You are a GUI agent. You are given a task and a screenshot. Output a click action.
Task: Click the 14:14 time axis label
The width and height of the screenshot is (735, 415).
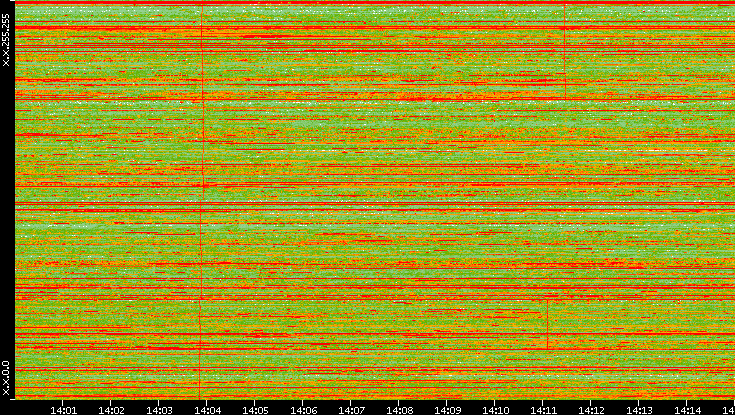click(687, 410)
